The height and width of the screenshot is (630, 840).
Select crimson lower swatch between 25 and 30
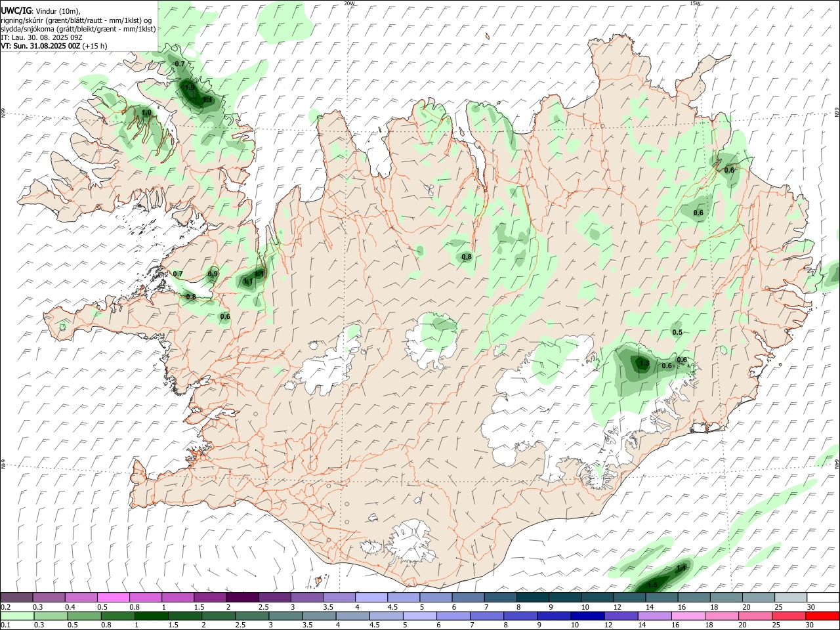[x=789, y=616]
